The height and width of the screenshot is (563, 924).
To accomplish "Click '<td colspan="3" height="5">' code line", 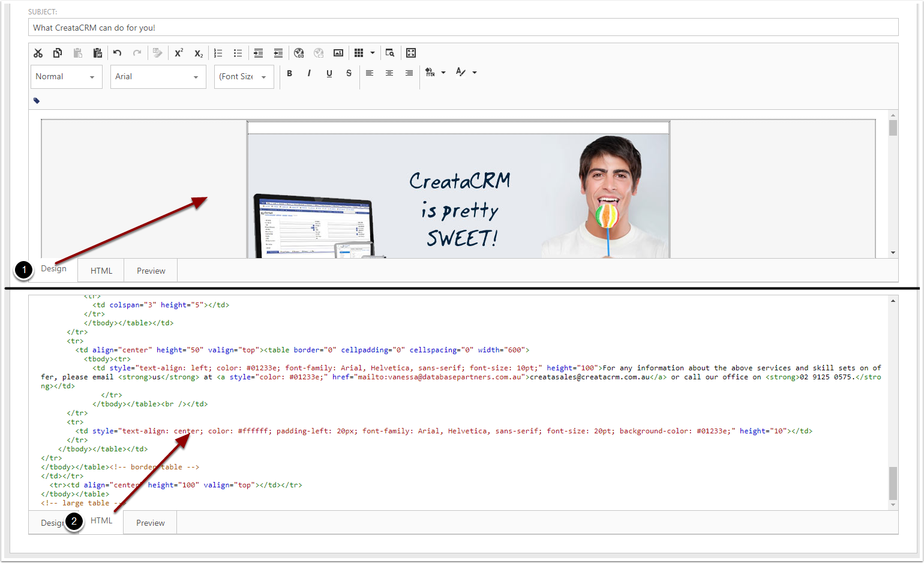I will [161, 305].
